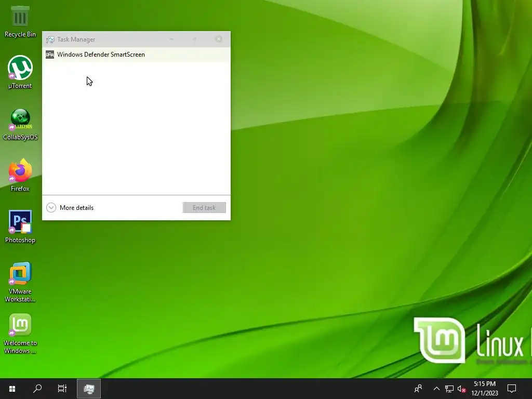The image size is (532, 399).
Task: Launch the VMware Workstation desktop shortcut
Action: [20, 282]
